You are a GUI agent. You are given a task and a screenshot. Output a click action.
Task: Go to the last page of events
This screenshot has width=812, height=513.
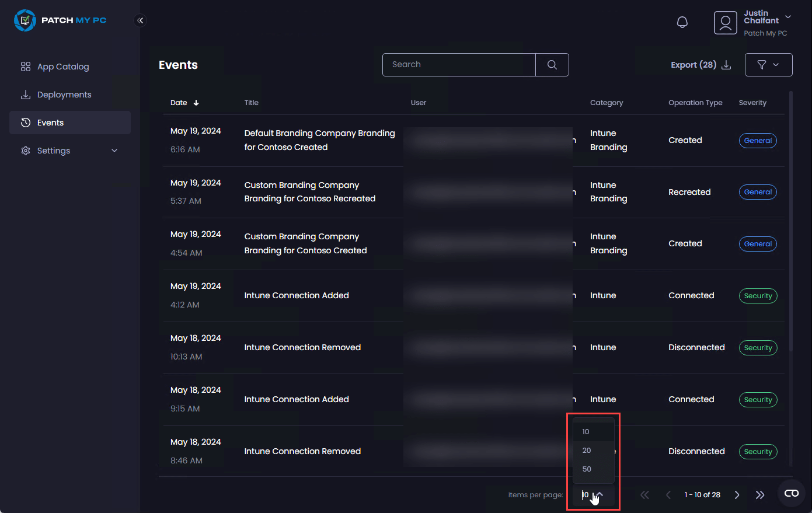759,495
